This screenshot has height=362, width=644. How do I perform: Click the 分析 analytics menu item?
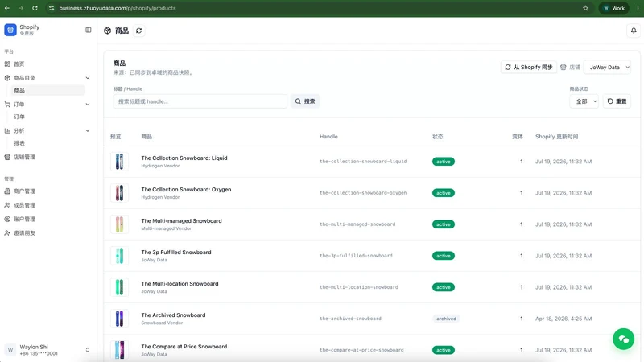(x=19, y=130)
